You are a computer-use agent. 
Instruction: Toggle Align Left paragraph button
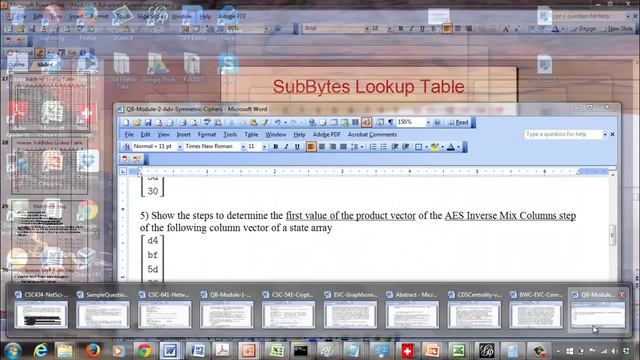click(x=311, y=147)
